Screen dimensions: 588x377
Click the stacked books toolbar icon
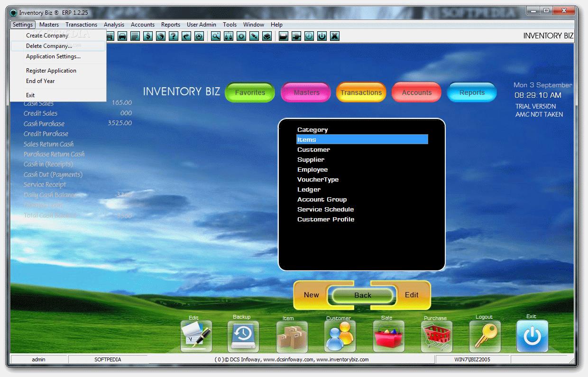267,36
